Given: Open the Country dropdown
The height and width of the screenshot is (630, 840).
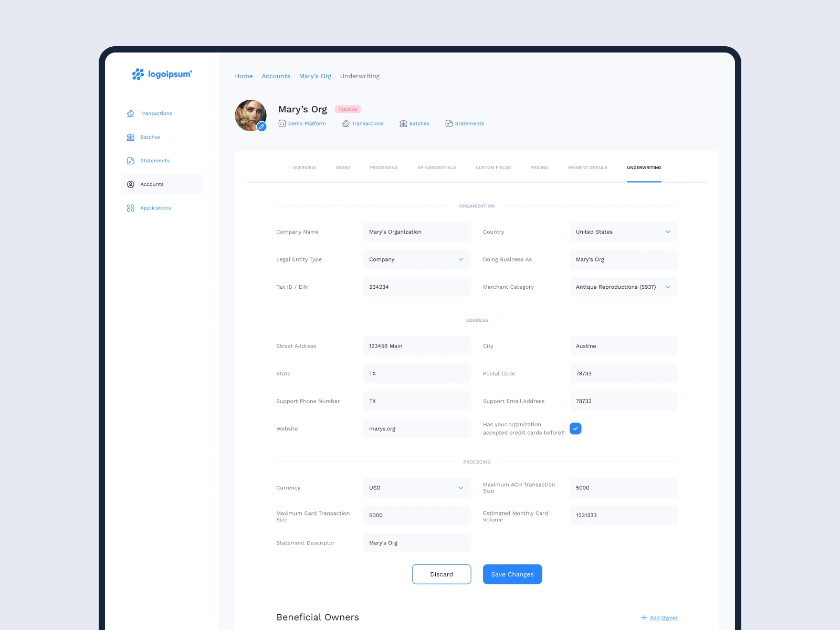Looking at the screenshot, I should tap(624, 232).
